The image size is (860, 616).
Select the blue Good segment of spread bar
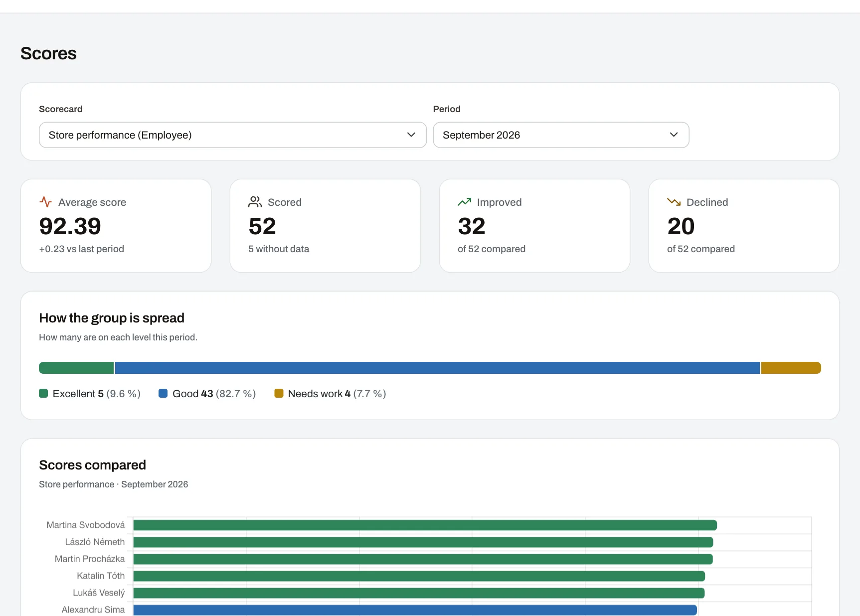(437, 368)
